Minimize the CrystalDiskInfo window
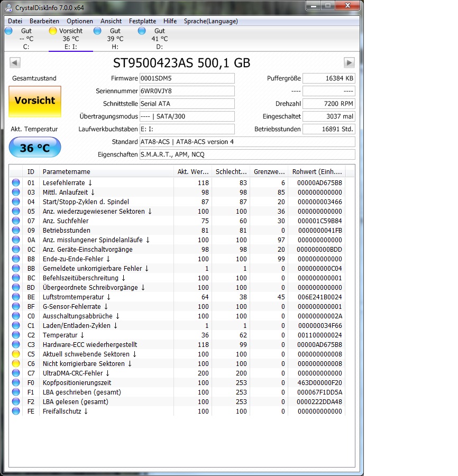 click(314, 6)
